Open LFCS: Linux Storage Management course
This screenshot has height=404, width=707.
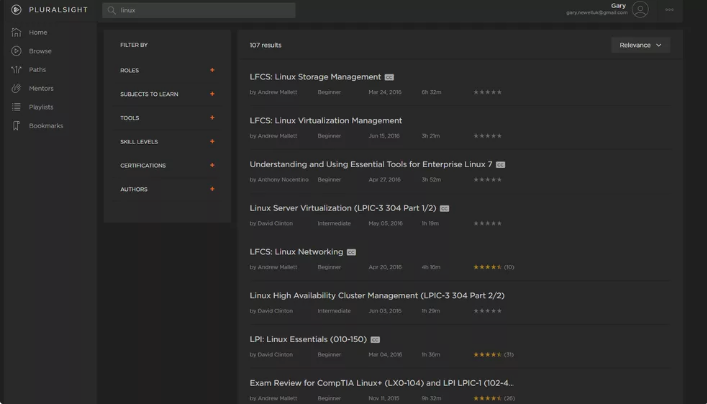pos(315,77)
